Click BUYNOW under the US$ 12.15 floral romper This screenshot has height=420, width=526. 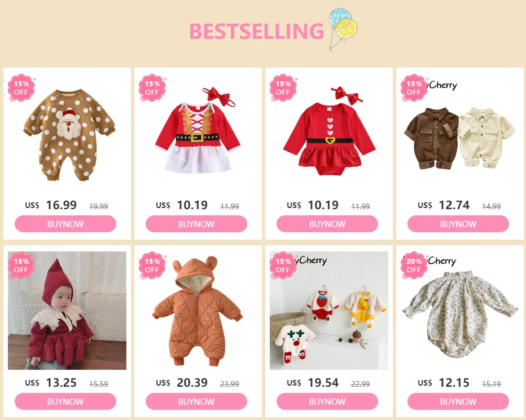[458, 401]
